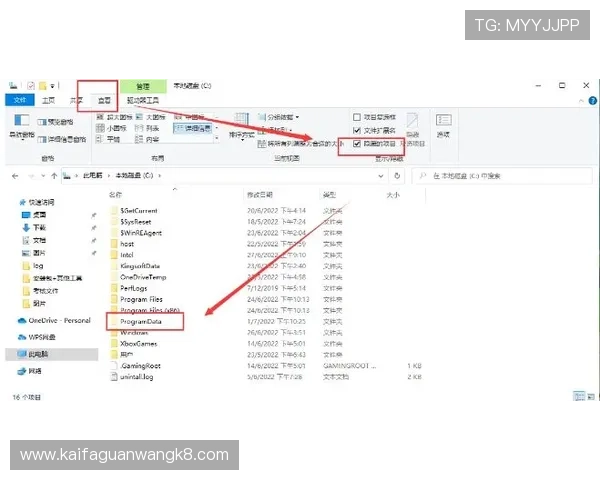Click 此电脑 in the address breadcrumb
Viewport: 600px width, 480px height.
click(x=93, y=175)
